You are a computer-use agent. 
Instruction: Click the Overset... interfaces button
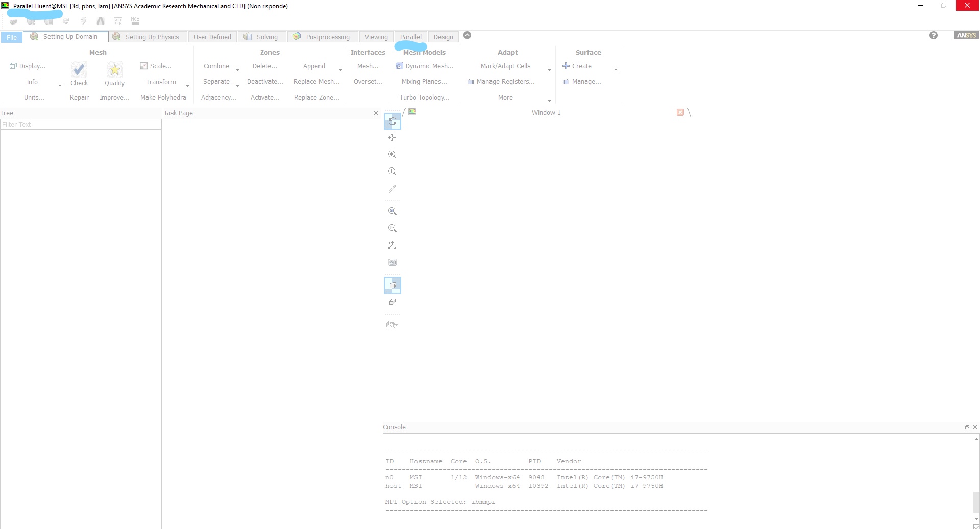(368, 82)
